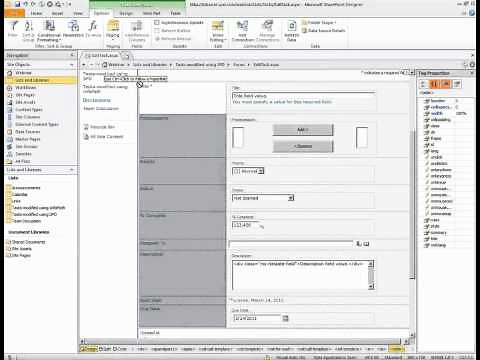Toggle the Refresh Button checkbox

(x=157, y=30)
